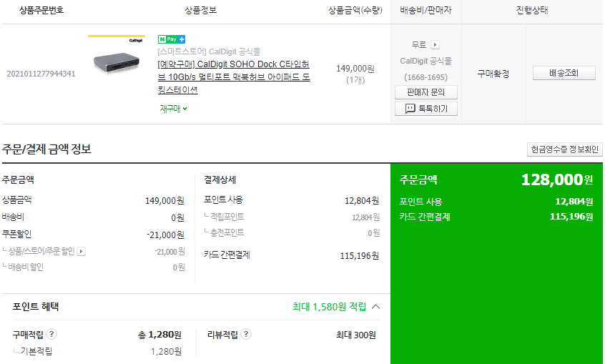Click order number 2021011277944341
This screenshot has height=364, width=605.
(41, 74)
